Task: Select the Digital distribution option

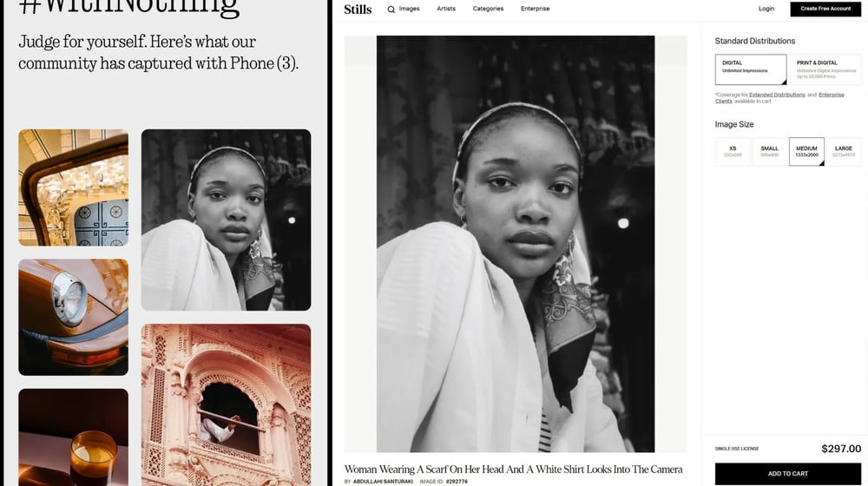Action: point(751,69)
